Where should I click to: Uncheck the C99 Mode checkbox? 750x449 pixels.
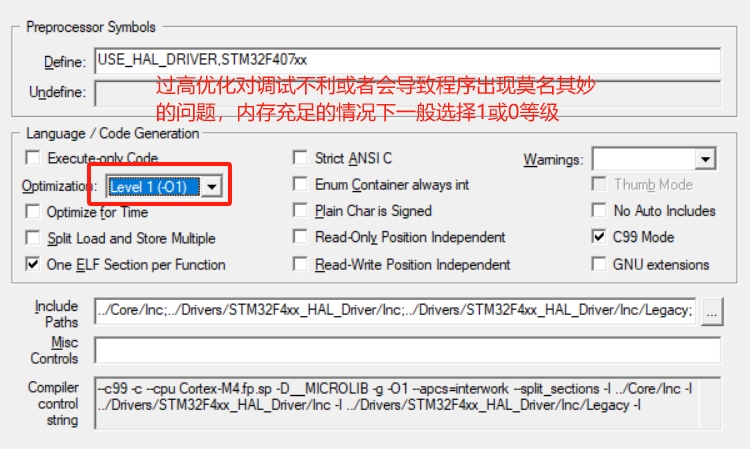[599, 236]
